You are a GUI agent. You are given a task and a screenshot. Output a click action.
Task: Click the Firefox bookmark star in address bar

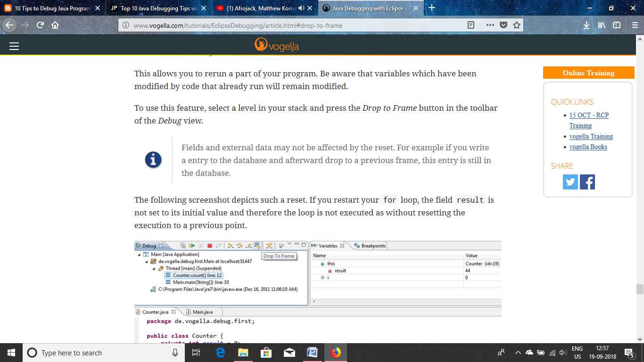coord(516,26)
